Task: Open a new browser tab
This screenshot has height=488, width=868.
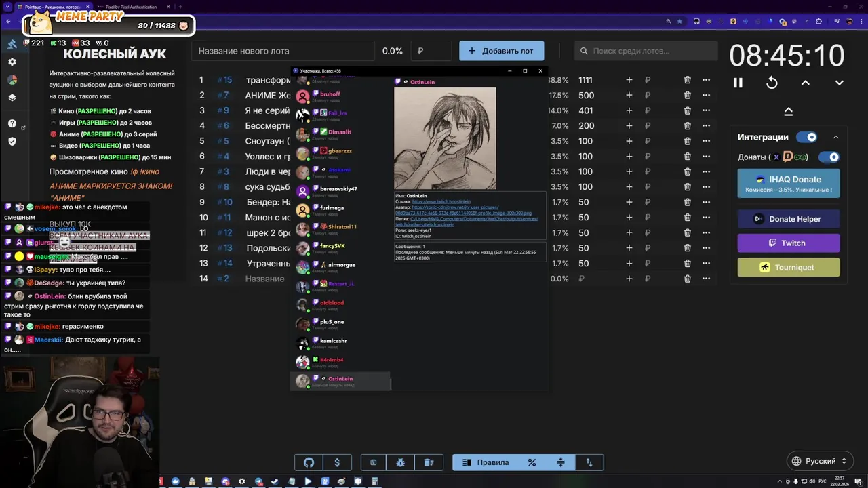Action: click(x=180, y=7)
